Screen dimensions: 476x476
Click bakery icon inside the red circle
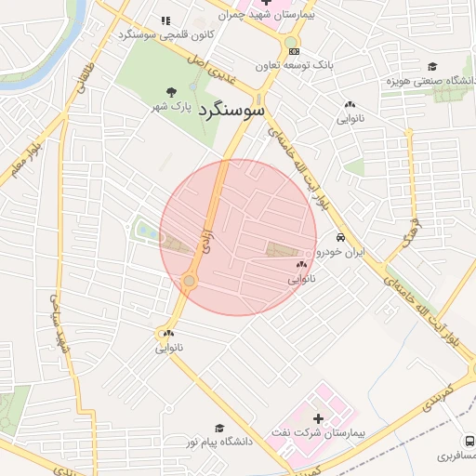click(x=301, y=265)
